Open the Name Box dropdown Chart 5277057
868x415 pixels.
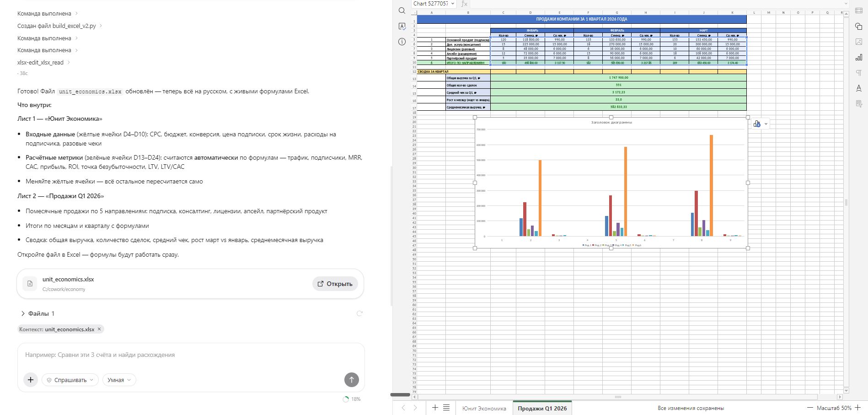[x=453, y=4]
